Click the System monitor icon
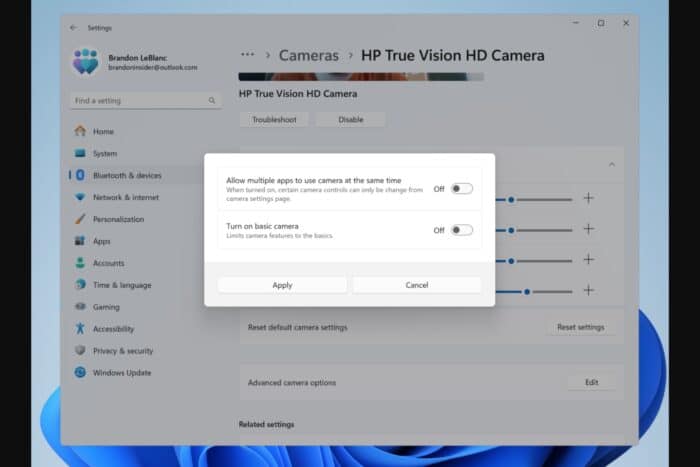This screenshot has height=467, width=700. pos(80,153)
